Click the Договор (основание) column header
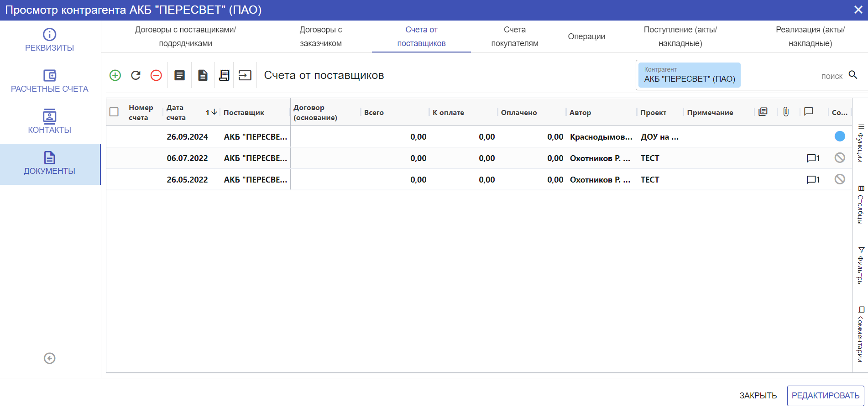 315,112
